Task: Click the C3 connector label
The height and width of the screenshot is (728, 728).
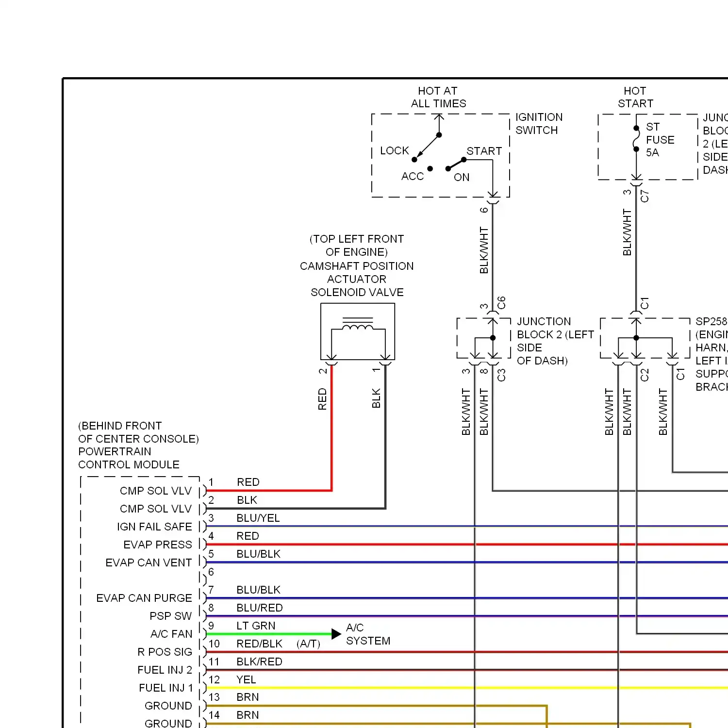Action: point(501,375)
